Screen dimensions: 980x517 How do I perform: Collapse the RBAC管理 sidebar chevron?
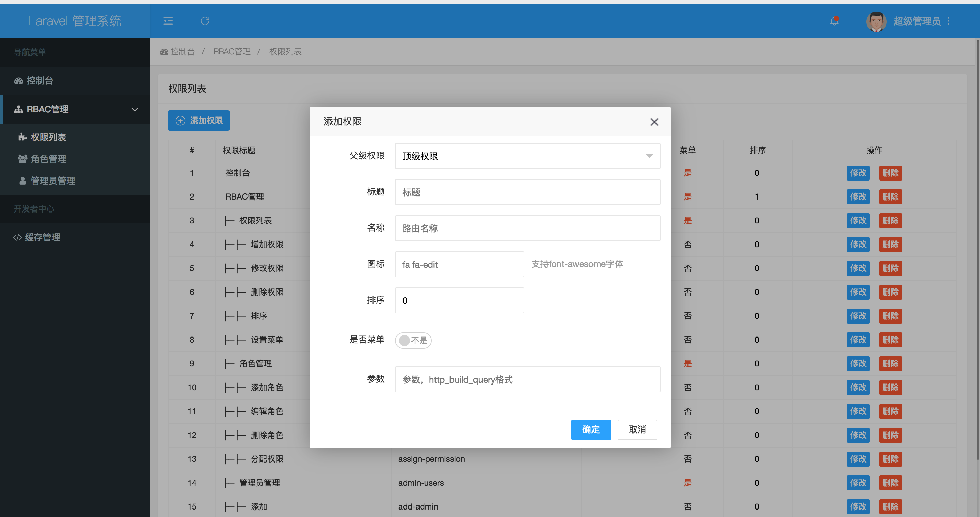coord(135,110)
